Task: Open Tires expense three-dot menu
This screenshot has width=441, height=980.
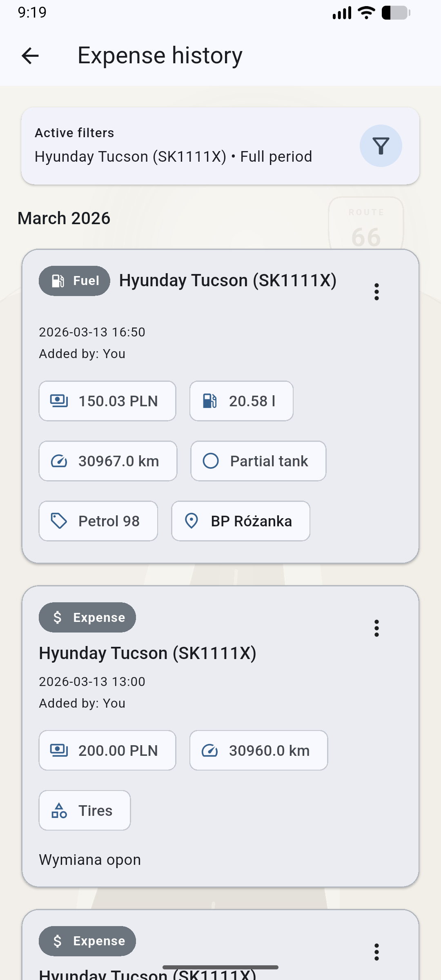Action: click(x=376, y=628)
